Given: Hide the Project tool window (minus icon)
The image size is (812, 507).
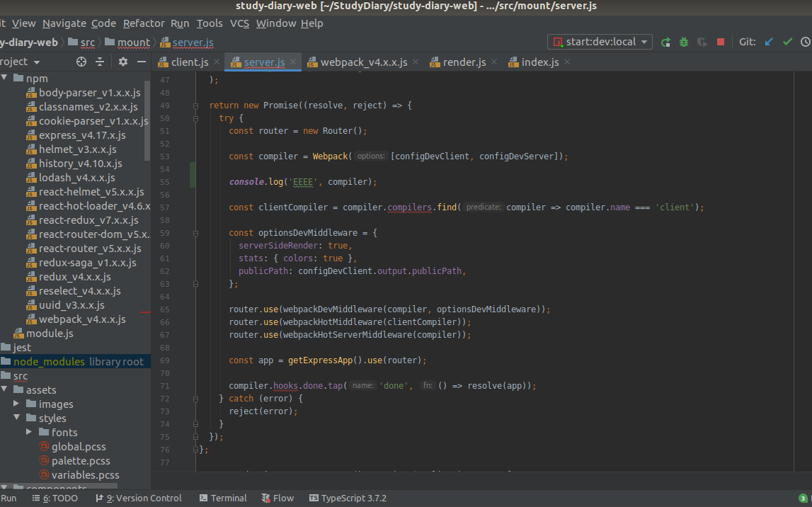Looking at the screenshot, I should pos(142,62).
